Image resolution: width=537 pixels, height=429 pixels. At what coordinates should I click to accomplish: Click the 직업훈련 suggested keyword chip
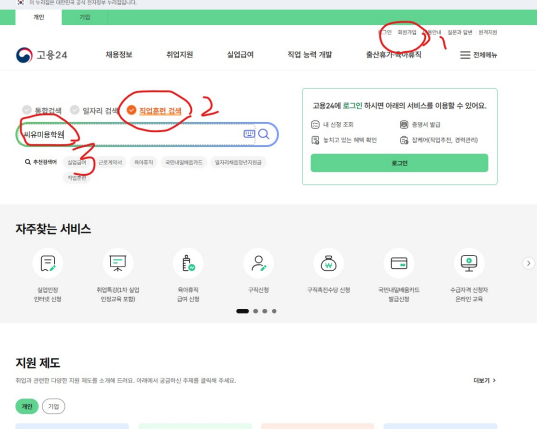pyautogui.click(x=77, y=178)
